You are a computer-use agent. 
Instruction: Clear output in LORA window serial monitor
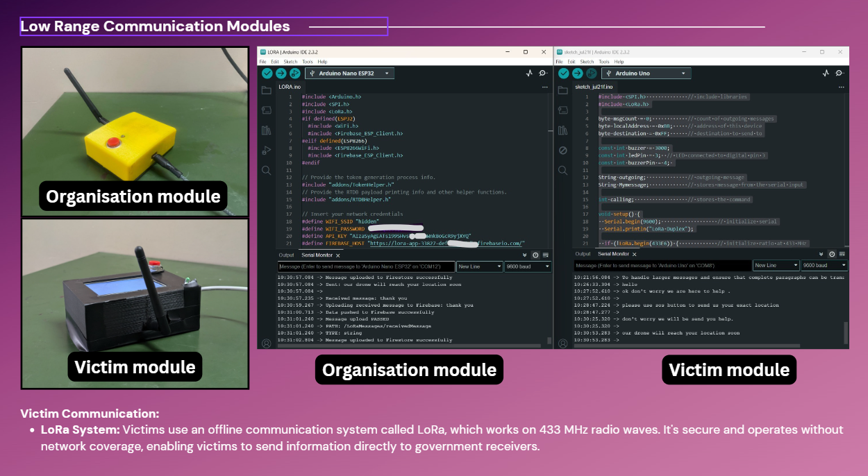[544, 255]
